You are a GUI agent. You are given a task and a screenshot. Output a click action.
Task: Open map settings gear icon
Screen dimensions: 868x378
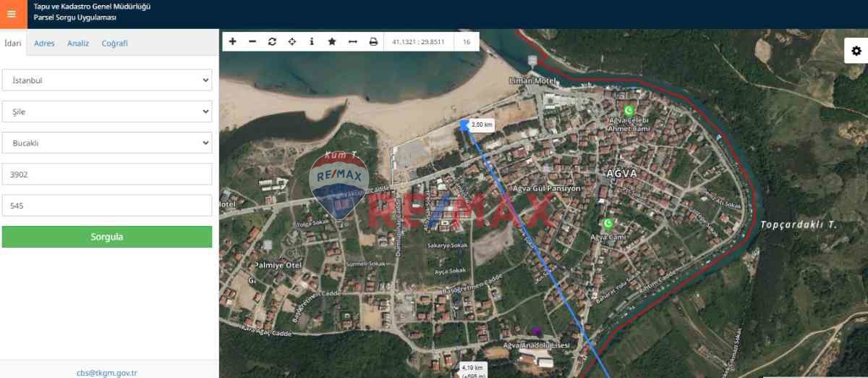[x=856, y=51]
